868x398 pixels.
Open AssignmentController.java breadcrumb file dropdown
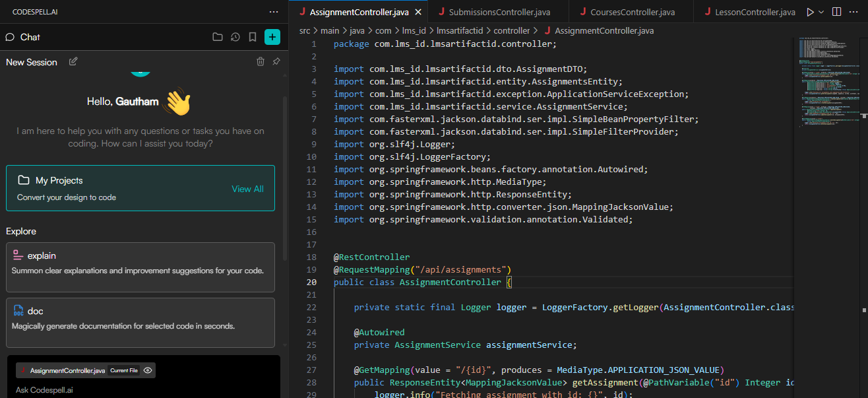click(x=604, y=30)
